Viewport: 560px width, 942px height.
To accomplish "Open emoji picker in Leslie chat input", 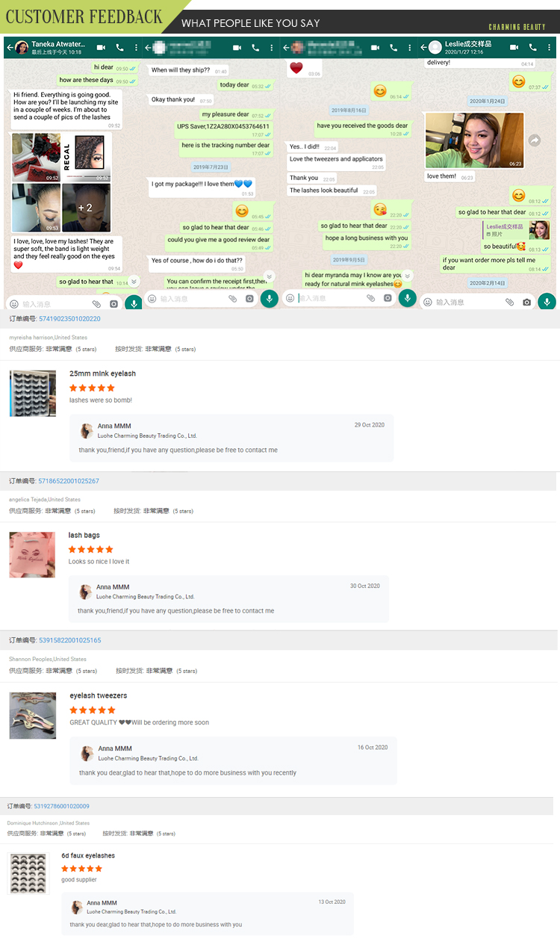I will click(428, 302).
